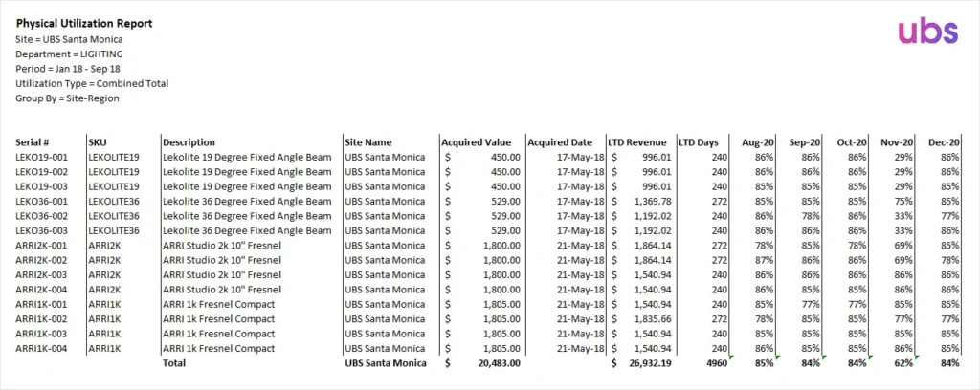Viewport: 980px width, 390px height.
Task: Select the 62% Nov-20 total cell
Action: pos(902,363)
